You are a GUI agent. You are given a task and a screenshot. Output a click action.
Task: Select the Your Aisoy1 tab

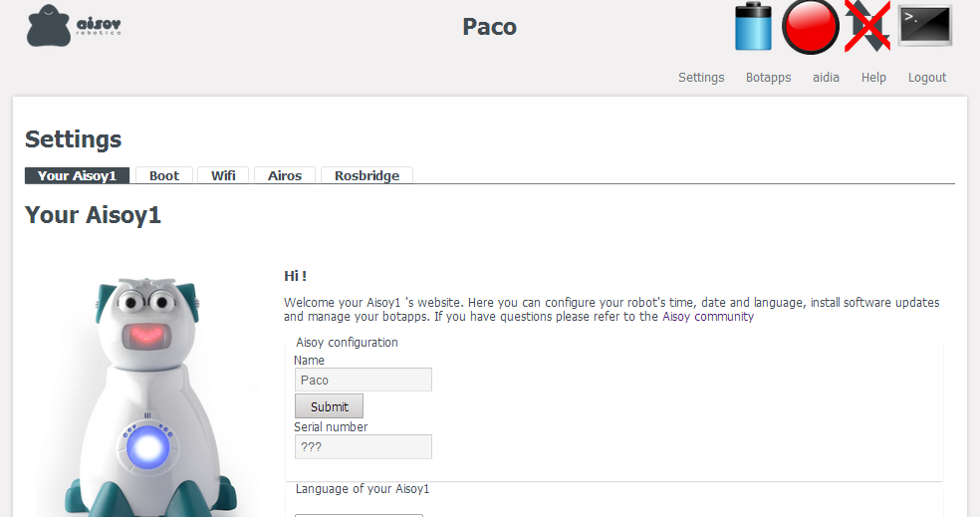click(77, 175)
